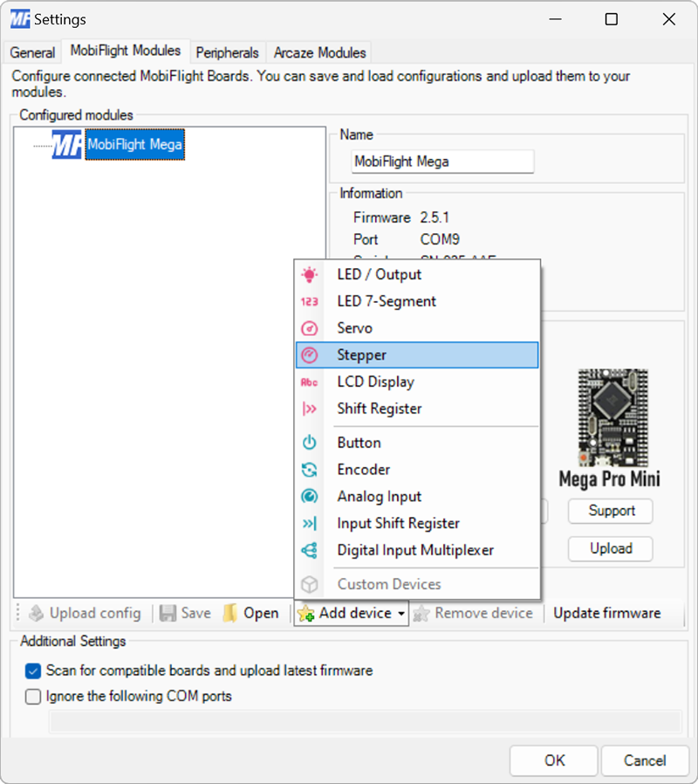The height and width of the screenshot is (784, 698).
Task: Click the LCD Display icon
Action: 311,382
